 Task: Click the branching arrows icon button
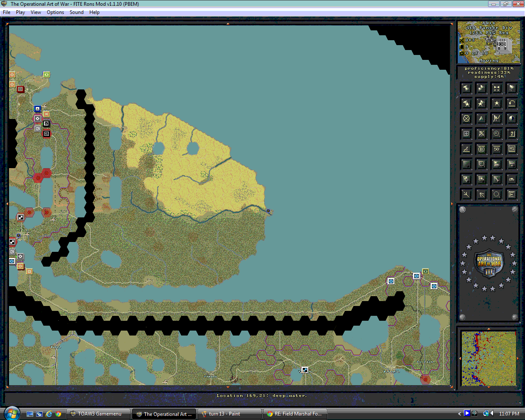[x=466, y=194]
